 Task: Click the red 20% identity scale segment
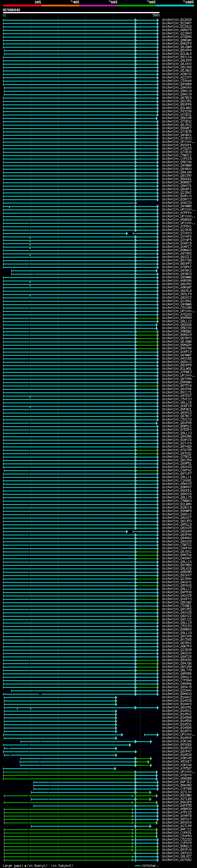(x=22, y=6)
